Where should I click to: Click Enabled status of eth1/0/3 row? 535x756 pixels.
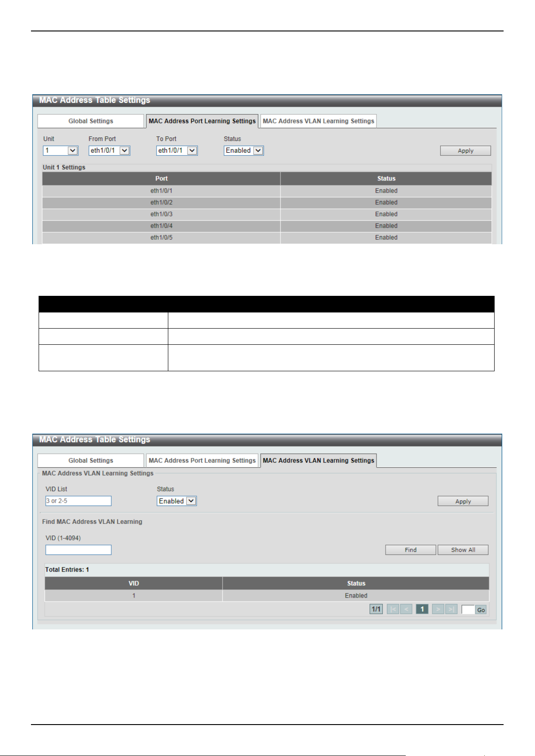pyautogui.click(x=386, y=214)
